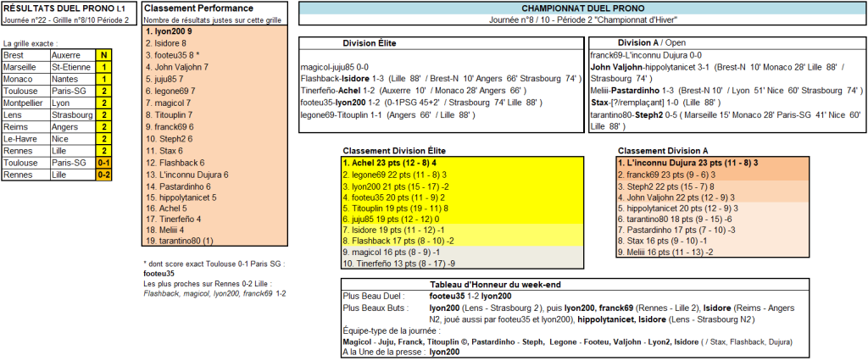Select the 'magicol-juju85 0-0' duel line
This screenshot has width=868, height=361.
(334, 66)
